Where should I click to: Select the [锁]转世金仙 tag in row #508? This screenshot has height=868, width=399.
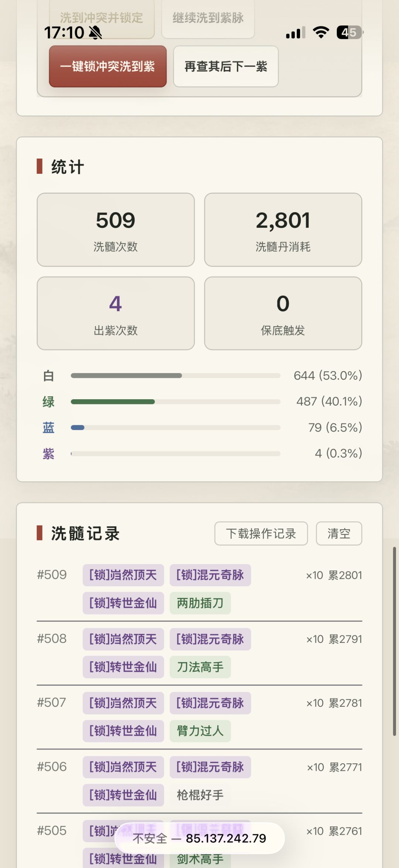[123, 667]
